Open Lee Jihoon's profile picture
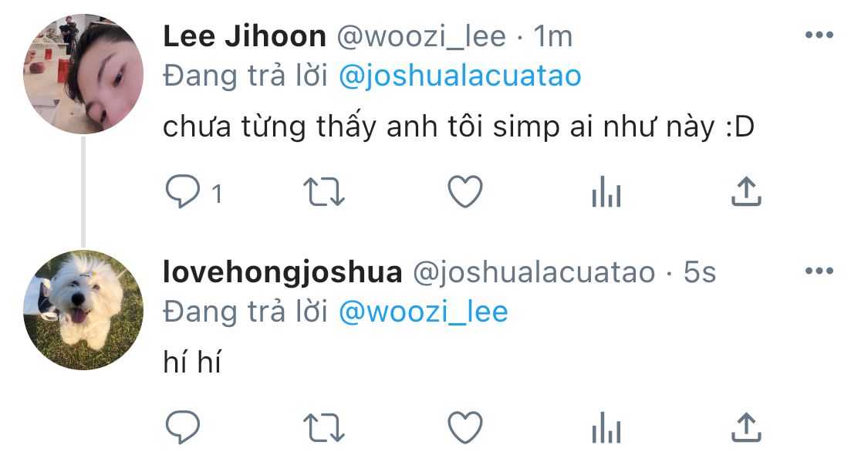868x462 pixels. click(x=83, y=74)
